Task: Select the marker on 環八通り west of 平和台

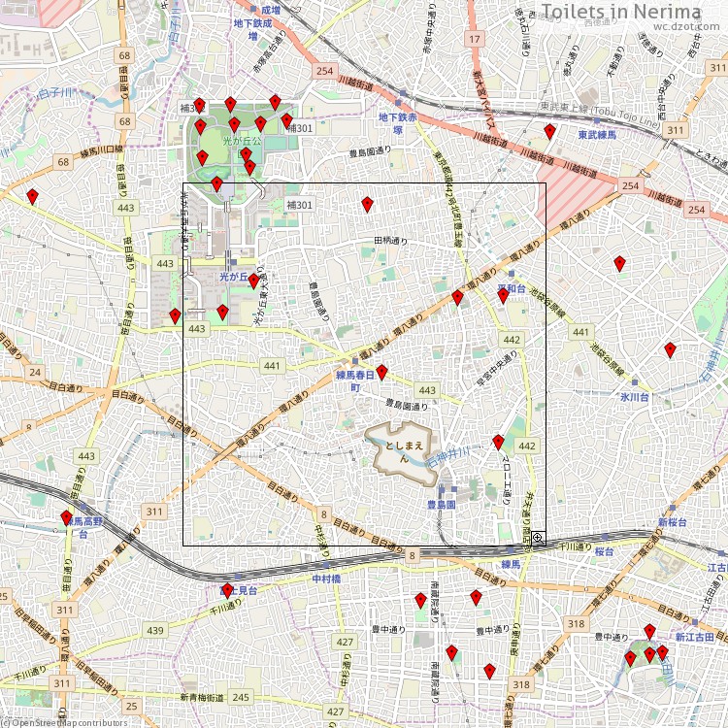Action: [x=457, y=297]
